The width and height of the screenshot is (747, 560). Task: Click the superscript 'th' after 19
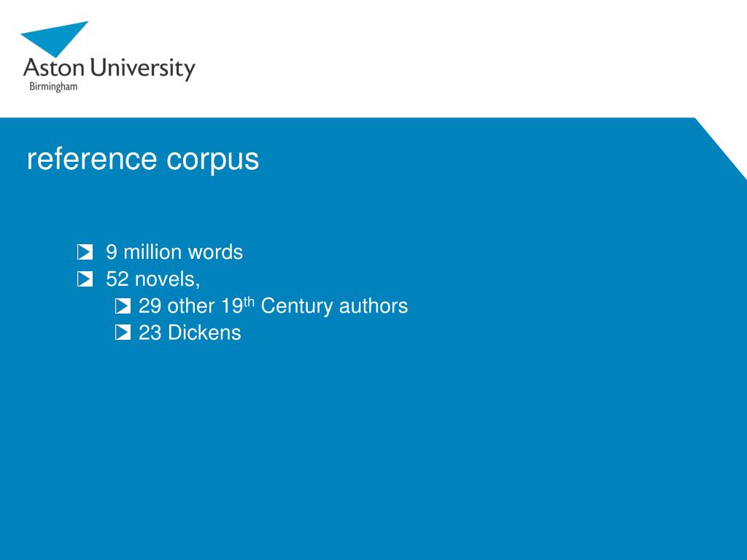coord(249,302)
